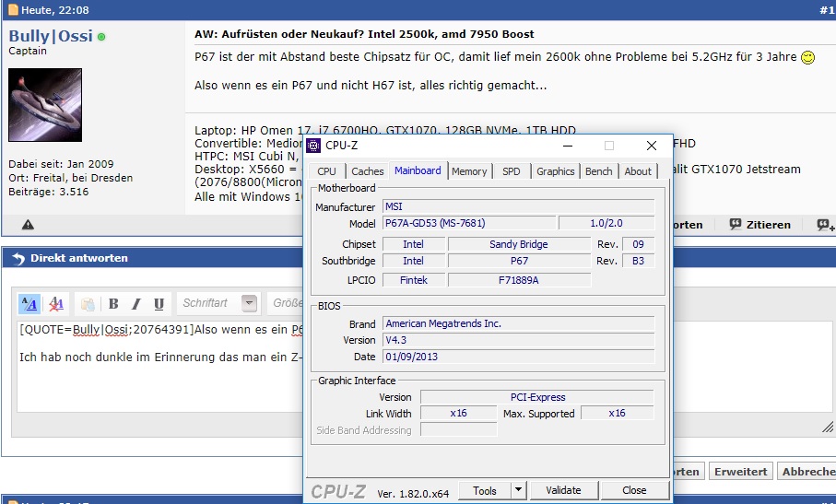The height and width of the screenshot is (504, 836).
Task: Click the model revision field 1.0/2.0
Action: click(606, 223)
